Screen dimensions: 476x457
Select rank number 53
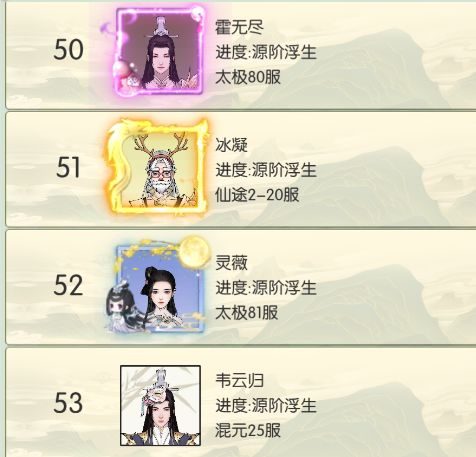tap(68, 403)
